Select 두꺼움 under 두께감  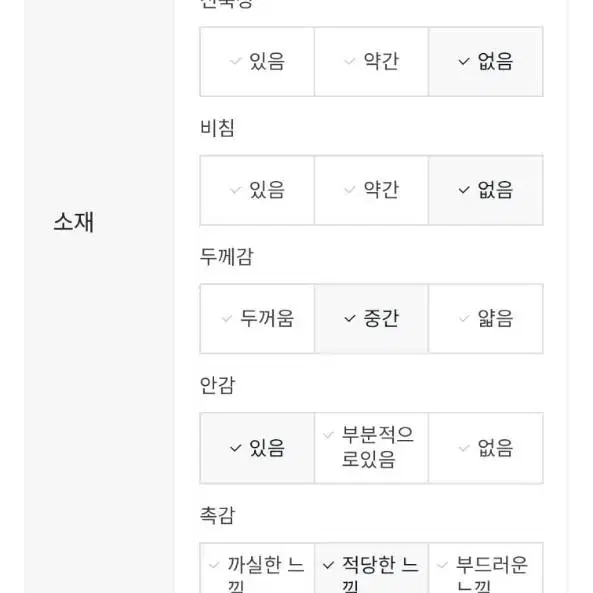257,319
